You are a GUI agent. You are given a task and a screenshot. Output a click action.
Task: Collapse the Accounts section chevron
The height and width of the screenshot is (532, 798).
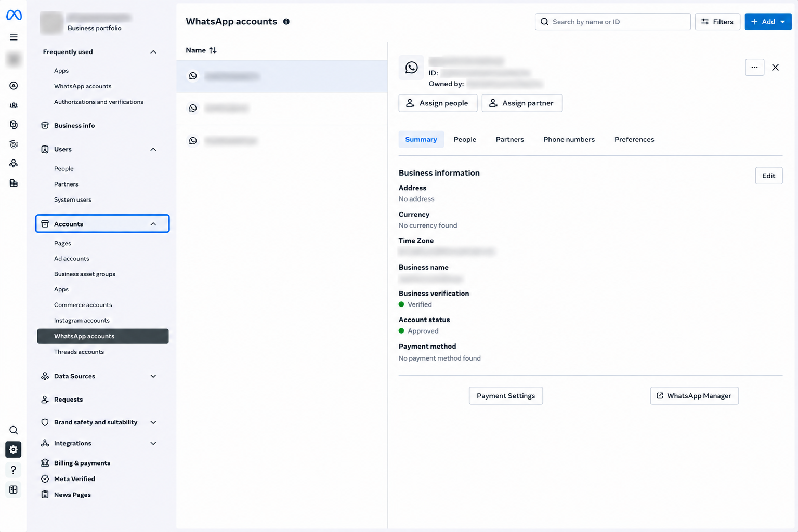[153, 224]
